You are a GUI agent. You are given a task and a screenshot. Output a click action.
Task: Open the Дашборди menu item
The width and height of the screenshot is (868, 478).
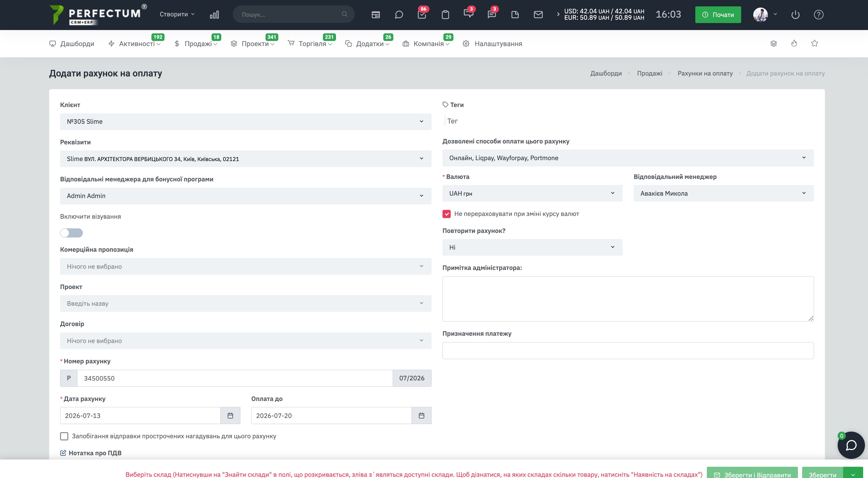(72, 44)
